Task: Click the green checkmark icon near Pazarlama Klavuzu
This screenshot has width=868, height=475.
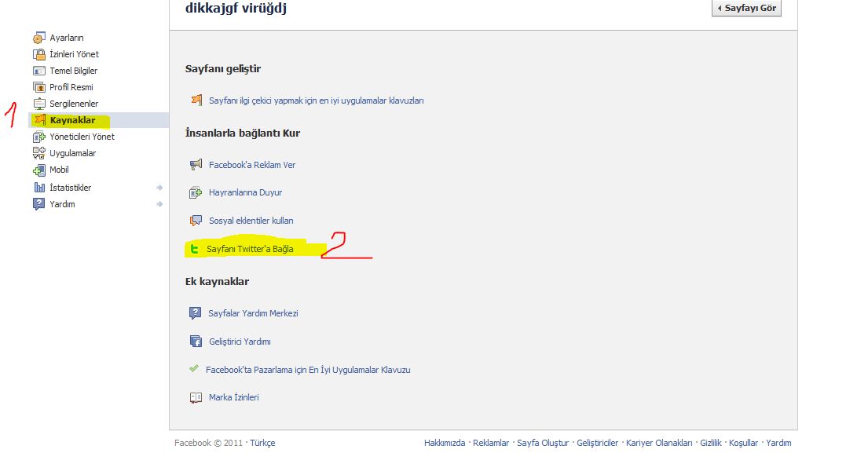Action: point(194,369)
